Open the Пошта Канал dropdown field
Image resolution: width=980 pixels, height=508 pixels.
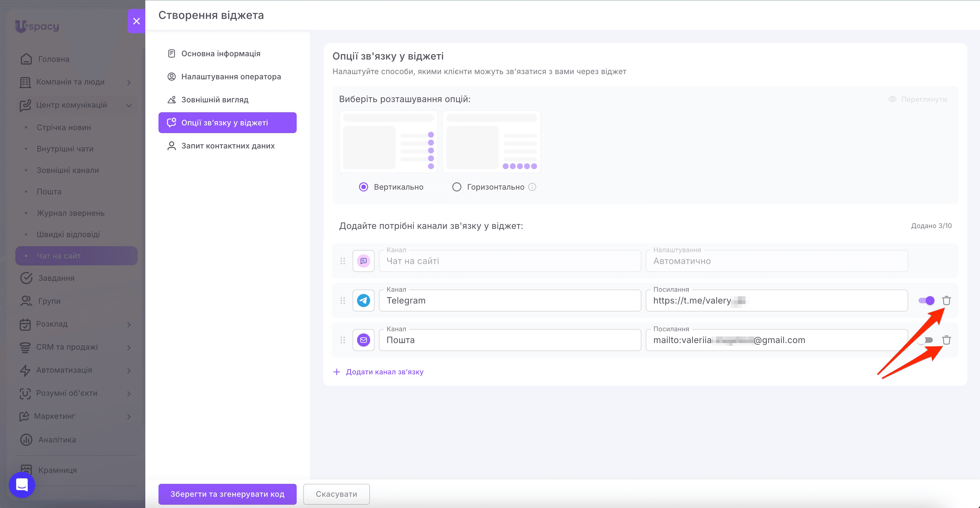click(510, 340)
